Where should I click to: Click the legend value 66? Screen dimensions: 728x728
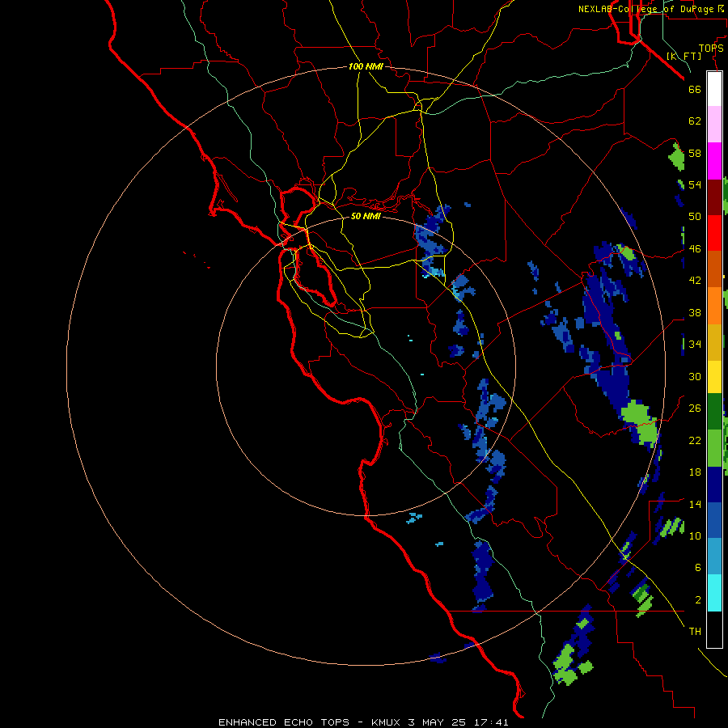(695, 89)
